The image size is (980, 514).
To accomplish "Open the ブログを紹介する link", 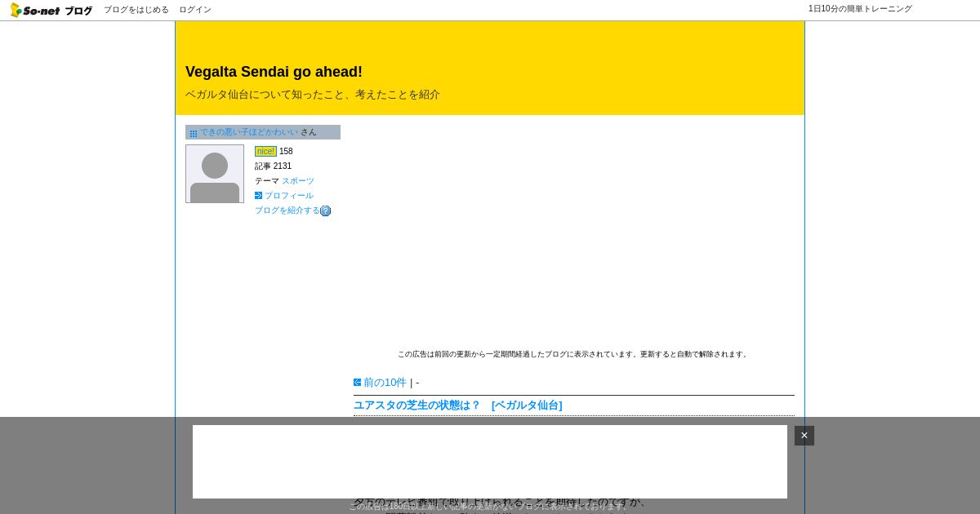I will point(287,210).
